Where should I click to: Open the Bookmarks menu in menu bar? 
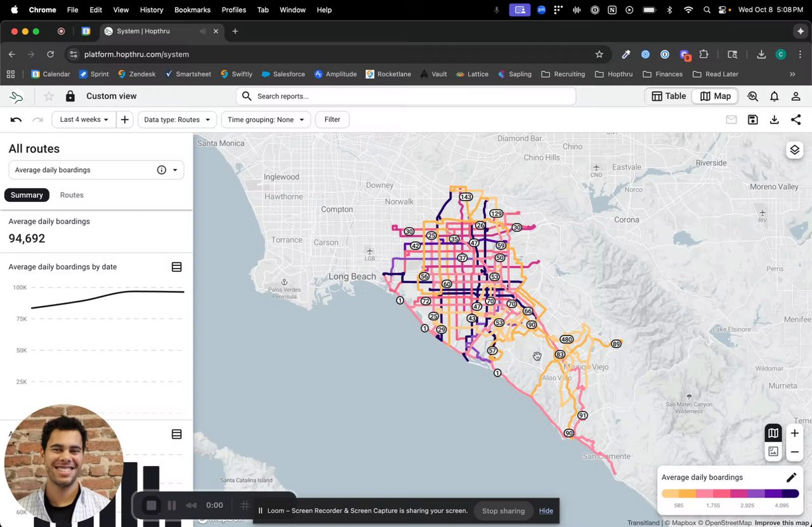[192, 10]
